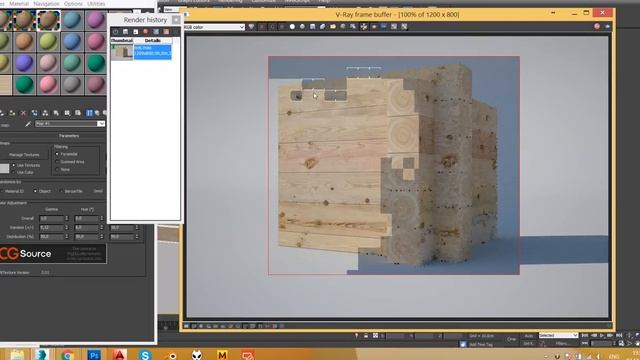640x360 pixels.
Task: Open the Material menu
Action: click(19, 4)
